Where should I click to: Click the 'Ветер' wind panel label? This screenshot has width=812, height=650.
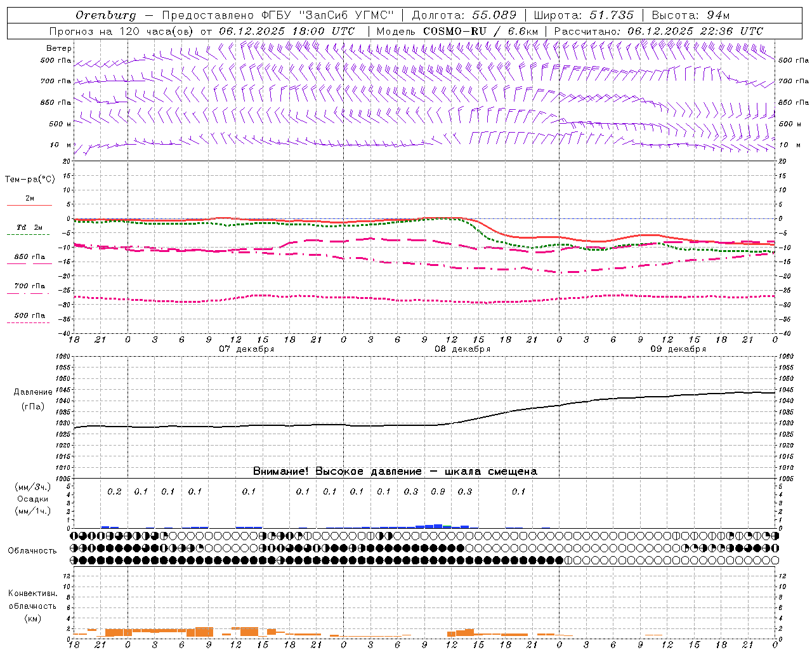pos(59,48)
